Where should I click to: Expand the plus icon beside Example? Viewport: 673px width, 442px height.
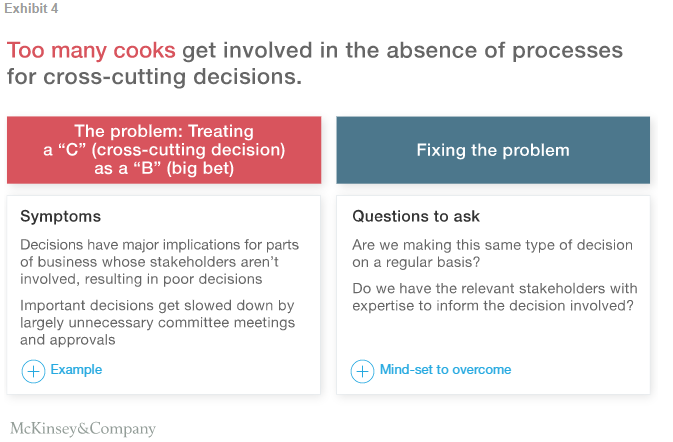33,371
